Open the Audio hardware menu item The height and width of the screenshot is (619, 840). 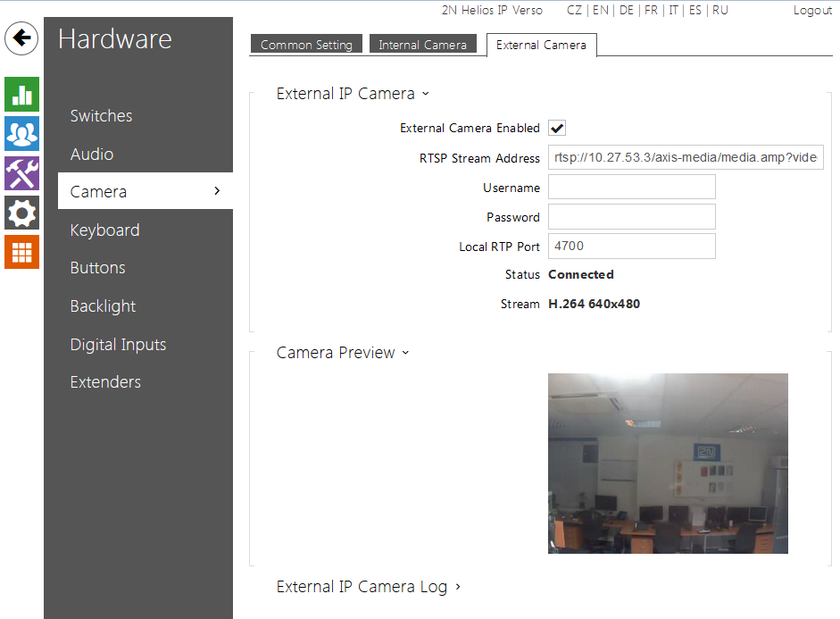[x=92, y=155]
